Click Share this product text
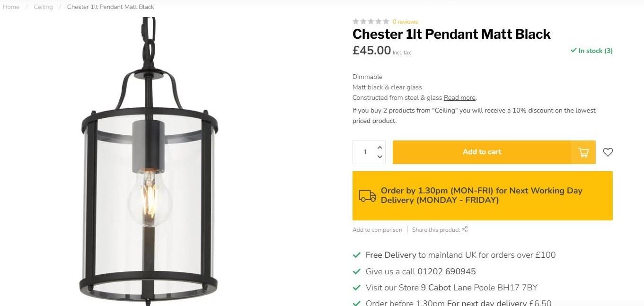The height and width of the screenshot is (306, 644). pyautogui.click(x=436, y=230)
